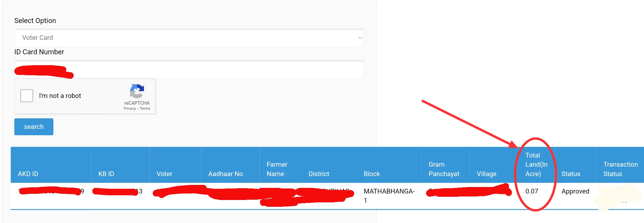Check the I'm not a robot checkbox
This screenshot has height=223, width=644.
click(x=27, y=96)
